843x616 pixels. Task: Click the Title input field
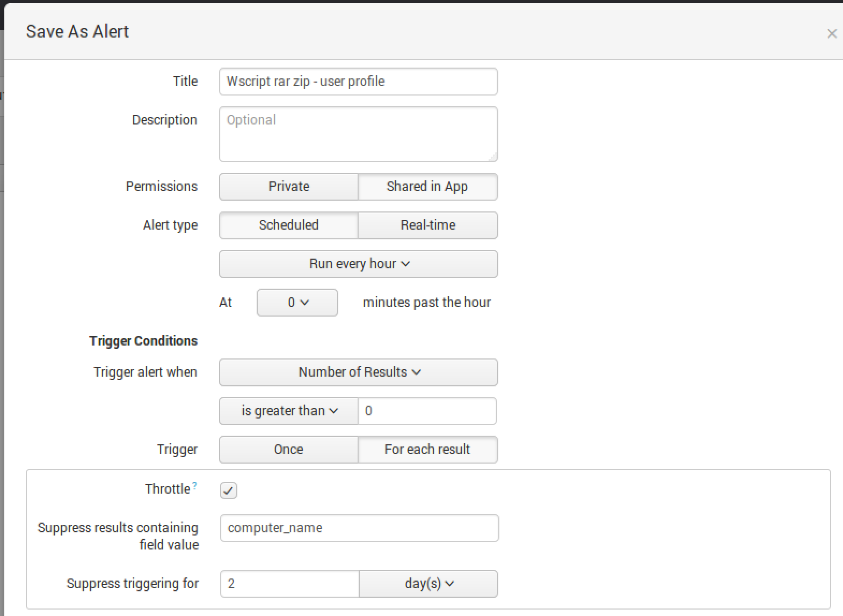click(359, 82)
